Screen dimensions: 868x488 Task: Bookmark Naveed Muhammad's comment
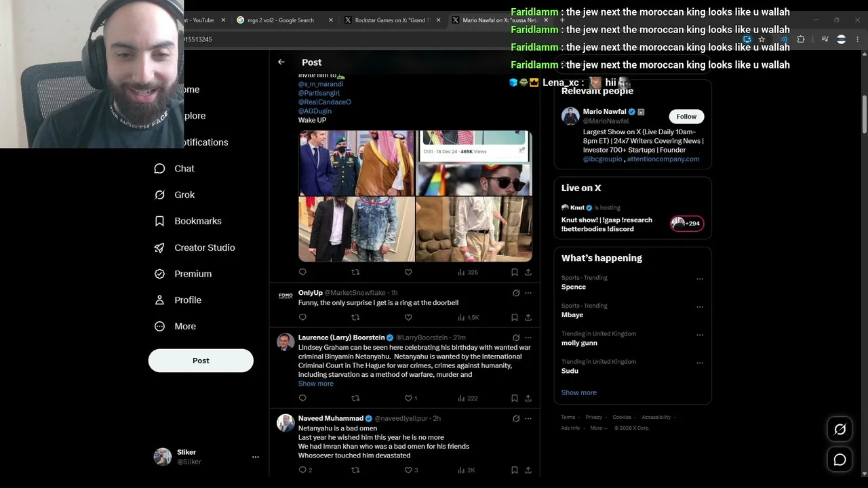(x=515, y=470)
